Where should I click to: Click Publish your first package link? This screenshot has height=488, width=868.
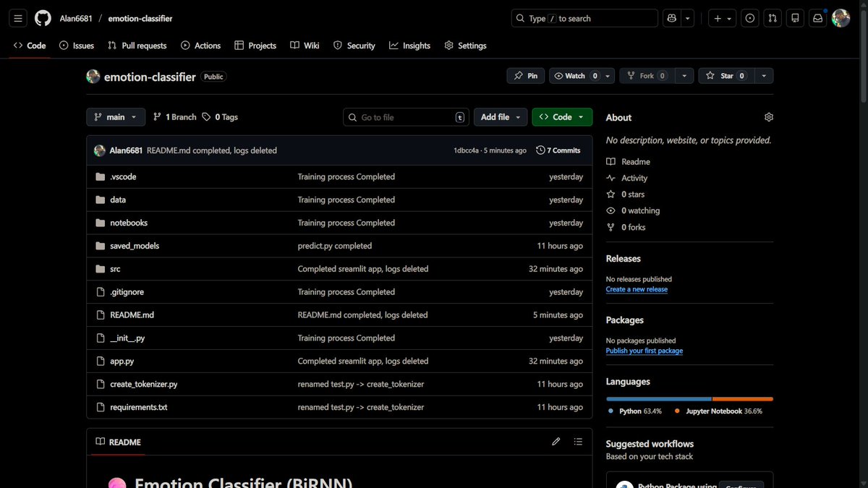pyautogui.click(x=644, y=351)
